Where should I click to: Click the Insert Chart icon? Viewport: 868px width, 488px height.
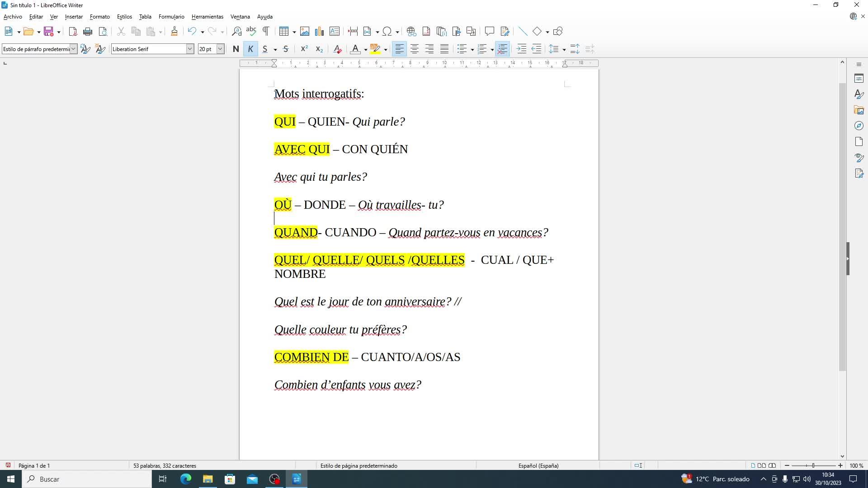pyautogui.click(x=320, y=32)
